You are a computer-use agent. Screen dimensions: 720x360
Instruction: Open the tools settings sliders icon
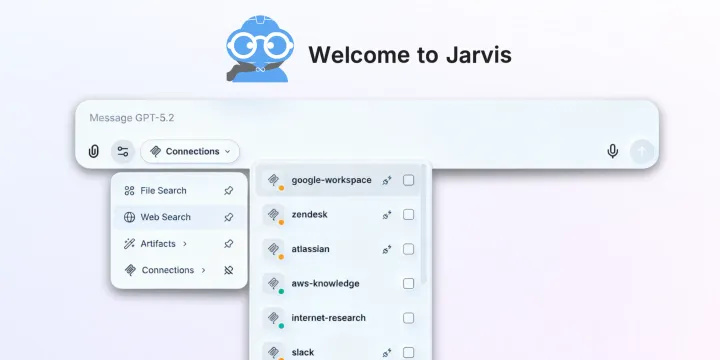coord(123,152)
